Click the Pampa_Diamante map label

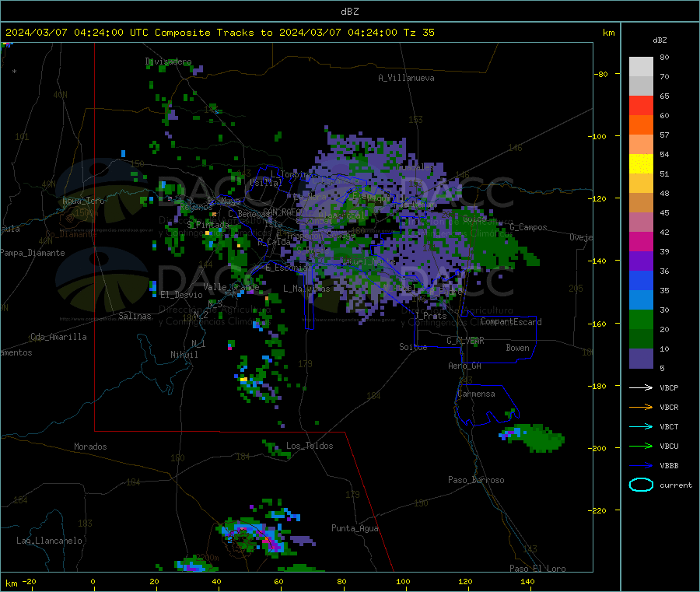32,253
